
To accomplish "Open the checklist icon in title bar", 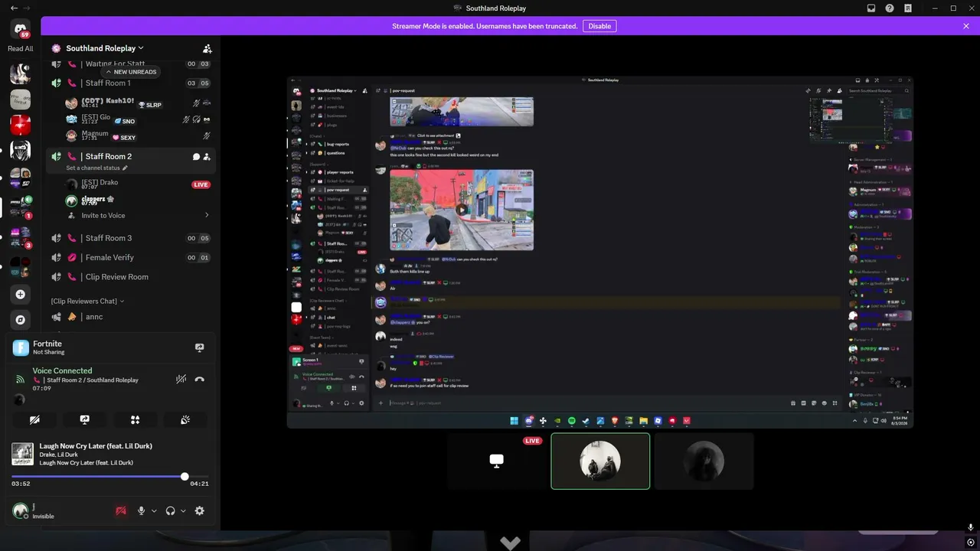I will point(908,8).
